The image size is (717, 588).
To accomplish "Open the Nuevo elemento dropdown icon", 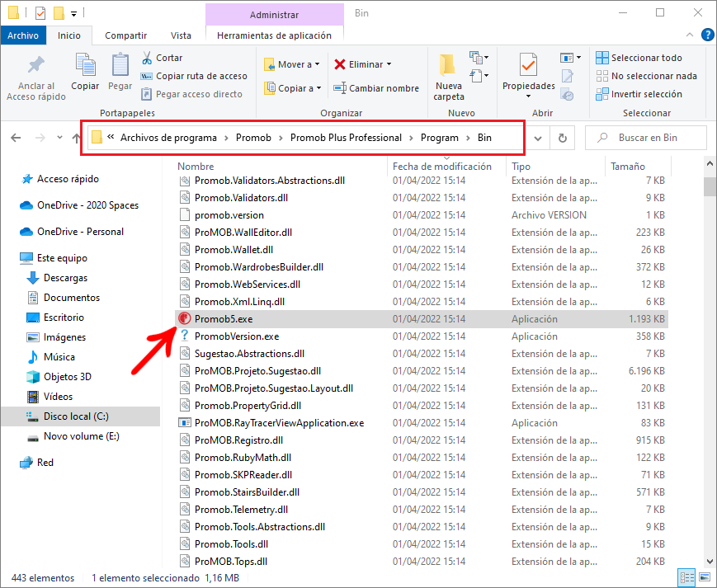I will [479, 58].
